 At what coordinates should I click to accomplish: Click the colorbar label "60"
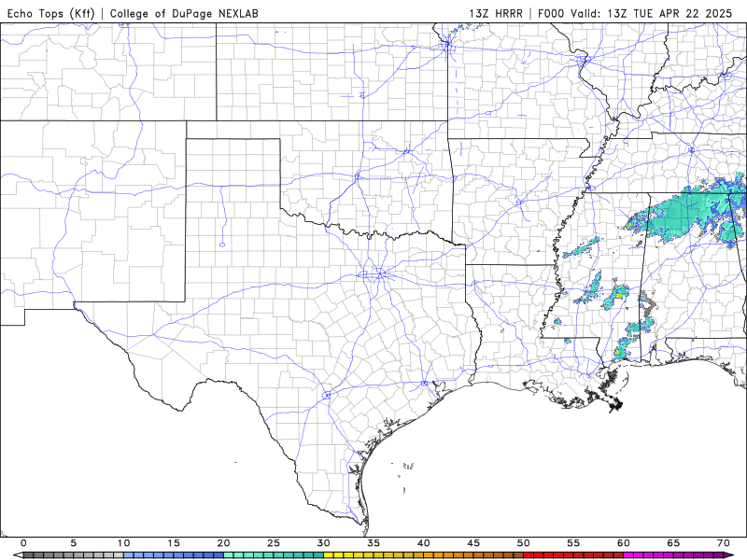(x=624, y=543)
